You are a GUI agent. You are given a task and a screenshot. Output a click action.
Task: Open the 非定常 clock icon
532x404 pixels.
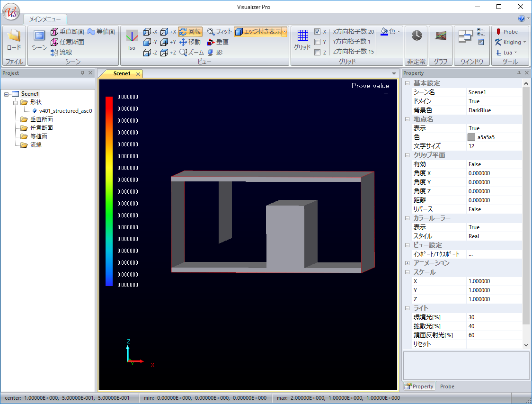tap(417, 36)
